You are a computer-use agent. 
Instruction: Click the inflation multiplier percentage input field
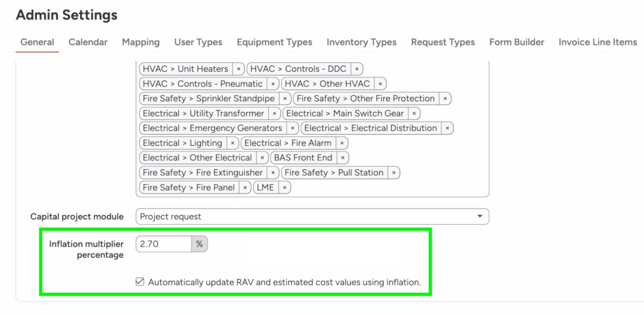(x=163, y=244)
